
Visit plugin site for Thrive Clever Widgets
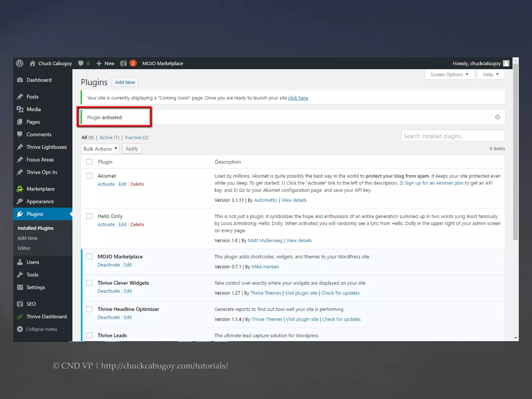pos(301,293)
